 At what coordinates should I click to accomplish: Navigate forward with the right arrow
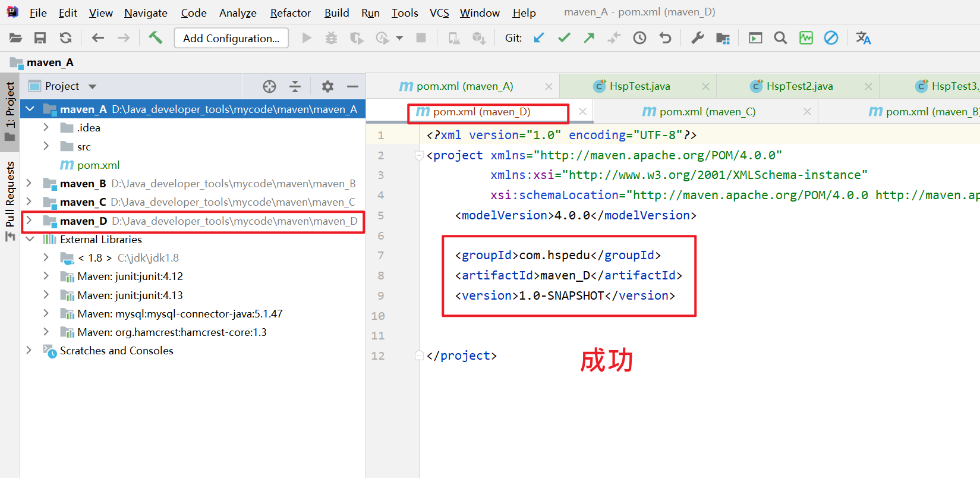pyautogui.click(x=123, y=38)
